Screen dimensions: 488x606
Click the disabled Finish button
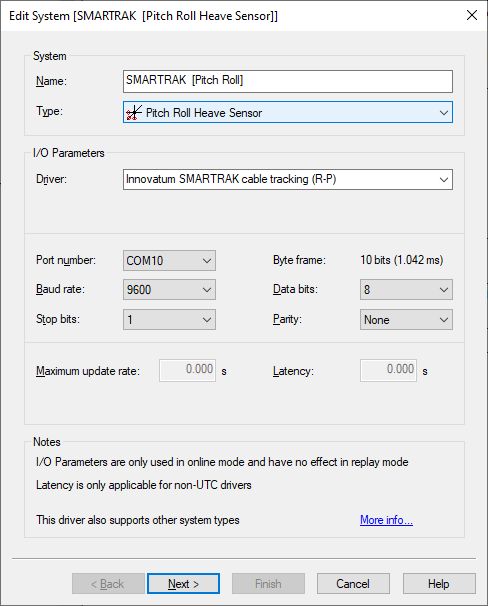pyautogui.click(x=268, y=584)
